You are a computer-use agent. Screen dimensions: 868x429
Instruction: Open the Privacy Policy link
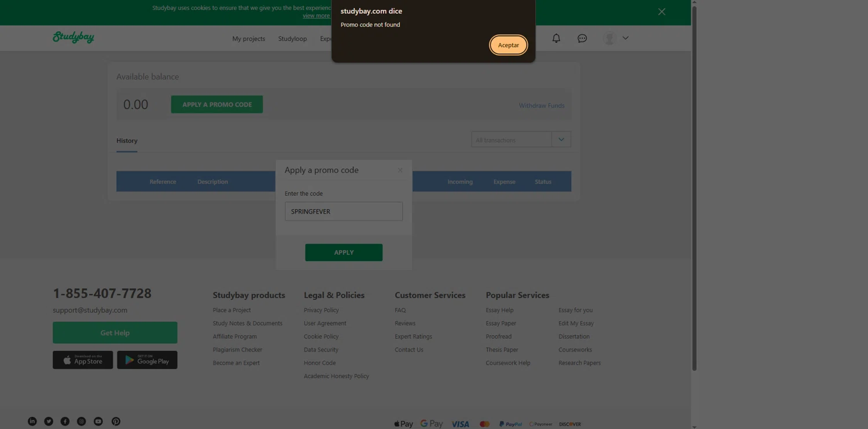(x=321, y=310)
